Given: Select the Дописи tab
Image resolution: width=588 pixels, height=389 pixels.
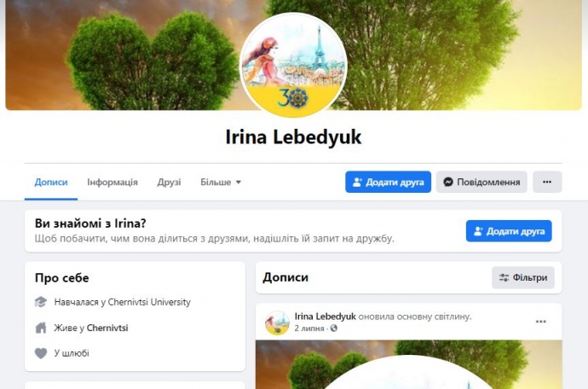Looking at the screenshot, I should click(51, 182).
